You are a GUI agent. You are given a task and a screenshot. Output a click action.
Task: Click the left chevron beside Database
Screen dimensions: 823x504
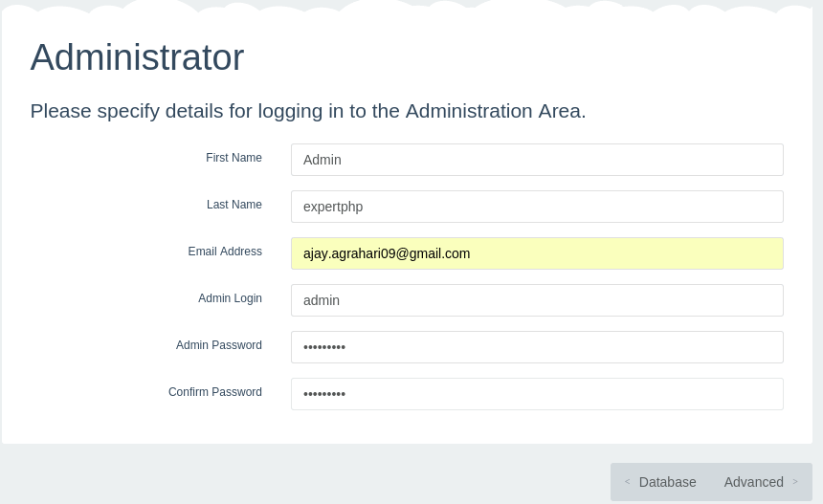point(627,481)
